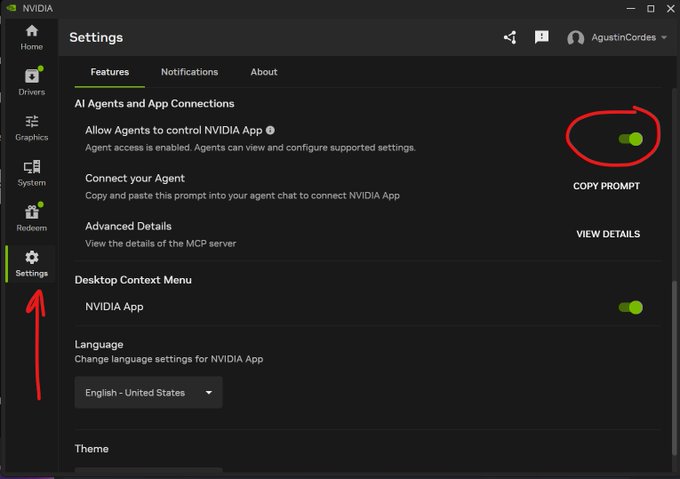The width and height of the screenshot is (680, 479).
Task: Click the user avatar icon
Action: point(575,38)
